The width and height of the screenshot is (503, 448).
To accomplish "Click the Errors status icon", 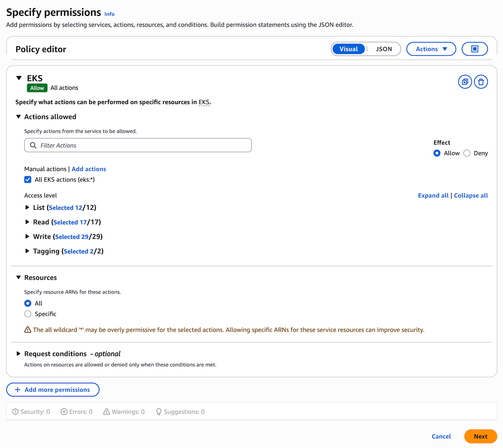I will (64, 412).
